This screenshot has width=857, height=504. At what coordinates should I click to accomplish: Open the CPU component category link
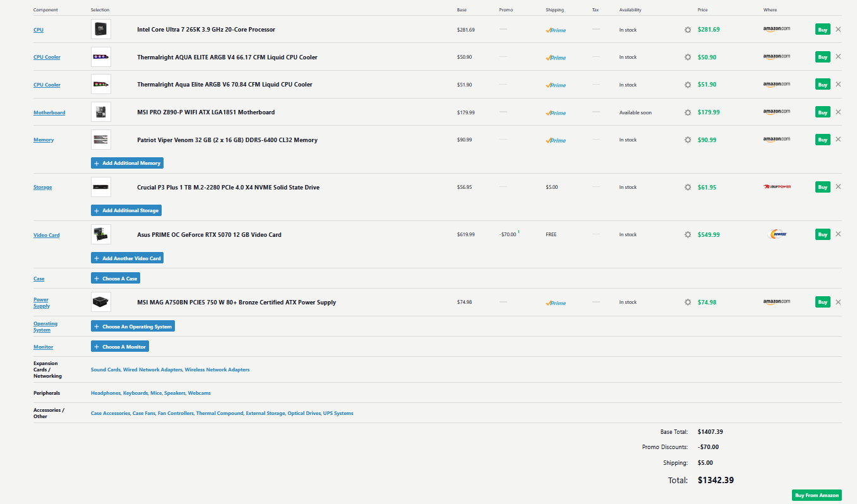pos(39,30)
